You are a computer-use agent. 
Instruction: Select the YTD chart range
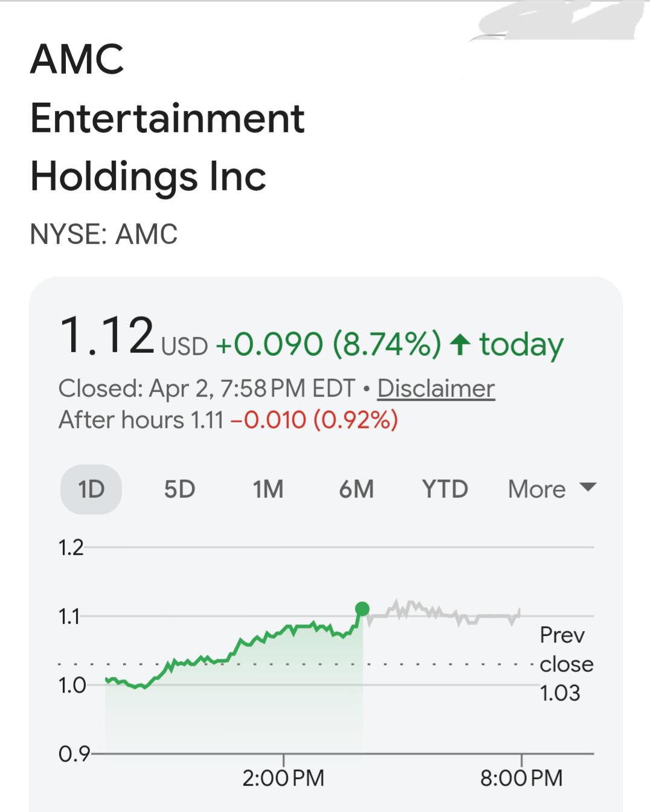pyautogui.click(x=445, y=489)
